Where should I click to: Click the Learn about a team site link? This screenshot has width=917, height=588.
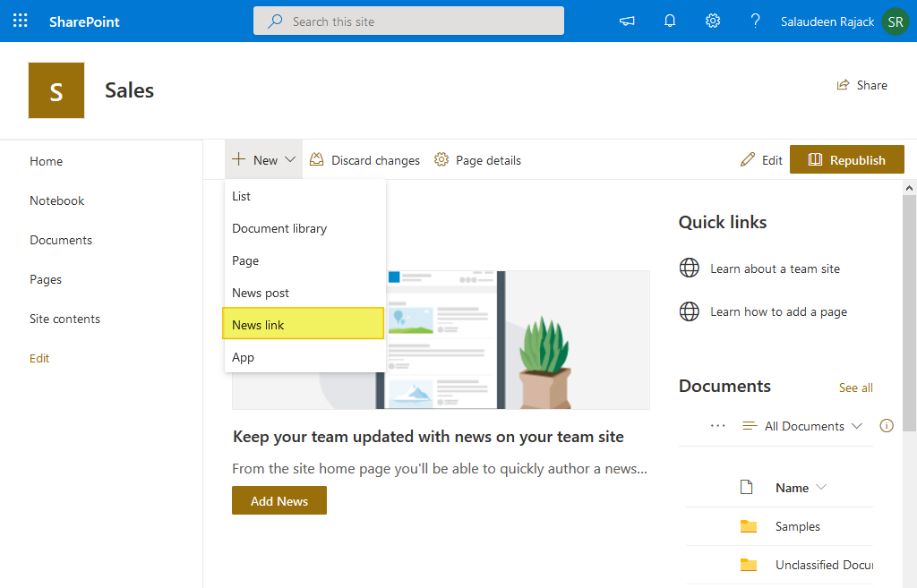coord(776,268)
